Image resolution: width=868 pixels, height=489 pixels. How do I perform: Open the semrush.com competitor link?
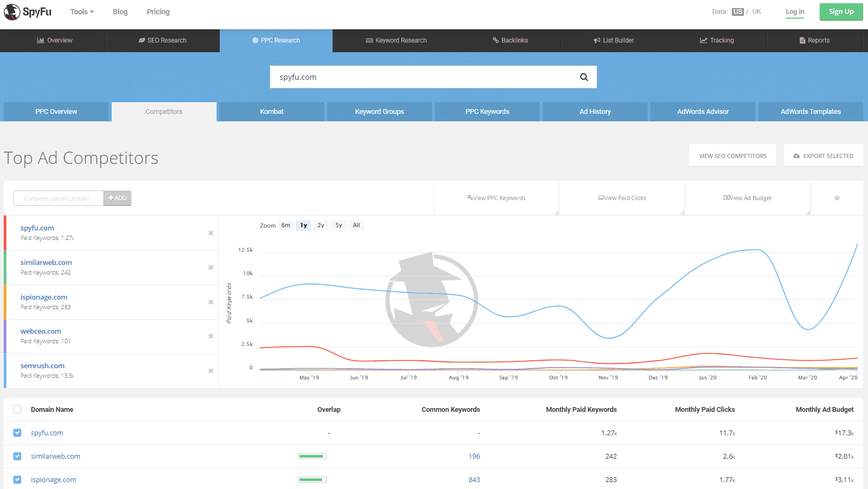pos(43,366)
